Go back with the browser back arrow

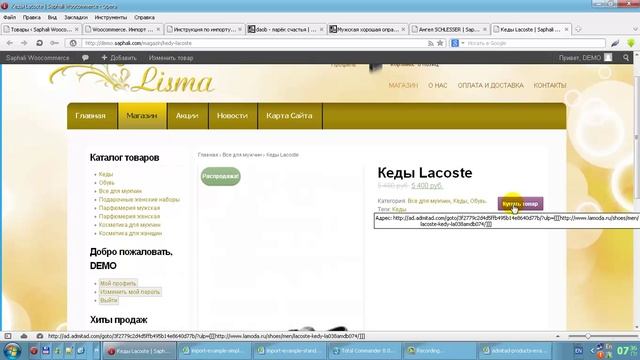10,43
